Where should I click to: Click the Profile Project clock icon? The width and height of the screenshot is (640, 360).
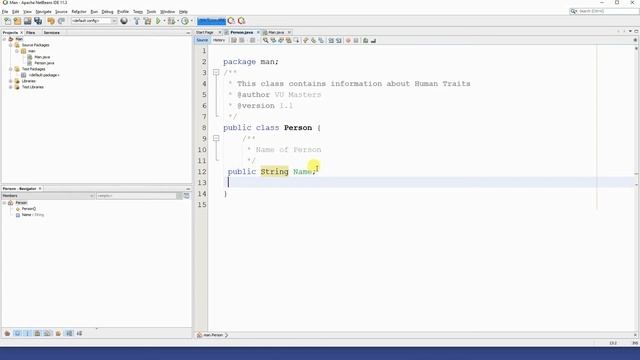tap(185, 21)
